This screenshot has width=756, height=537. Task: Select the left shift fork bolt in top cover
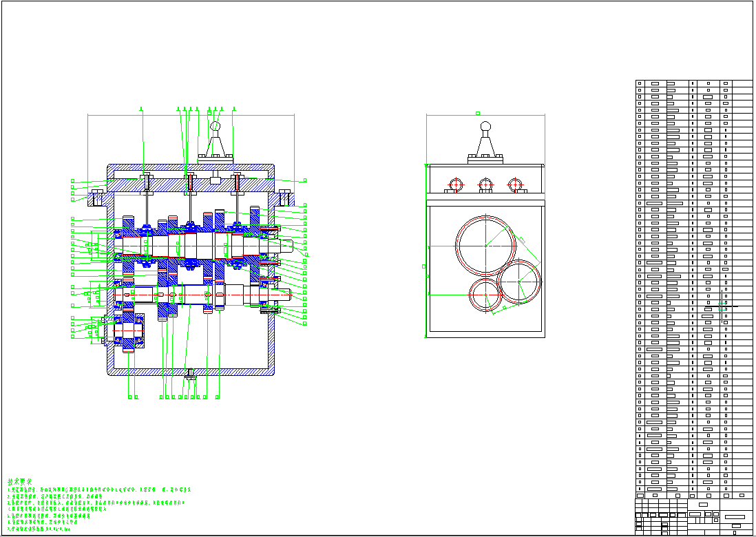[147, 181]
